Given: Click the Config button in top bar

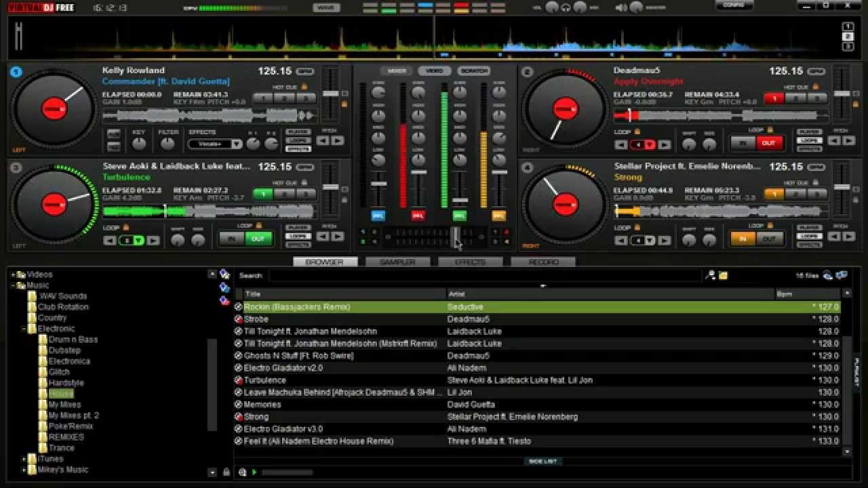Looking at the screenshot, I should 734,5.
